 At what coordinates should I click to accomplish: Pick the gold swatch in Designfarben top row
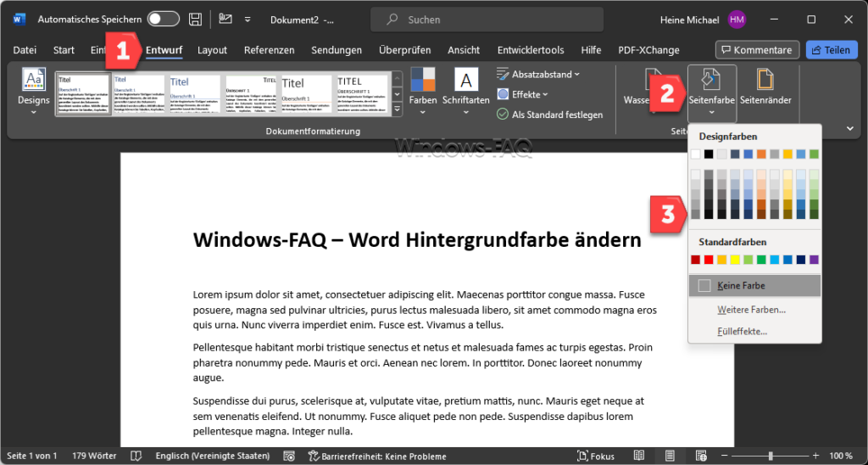787,154
